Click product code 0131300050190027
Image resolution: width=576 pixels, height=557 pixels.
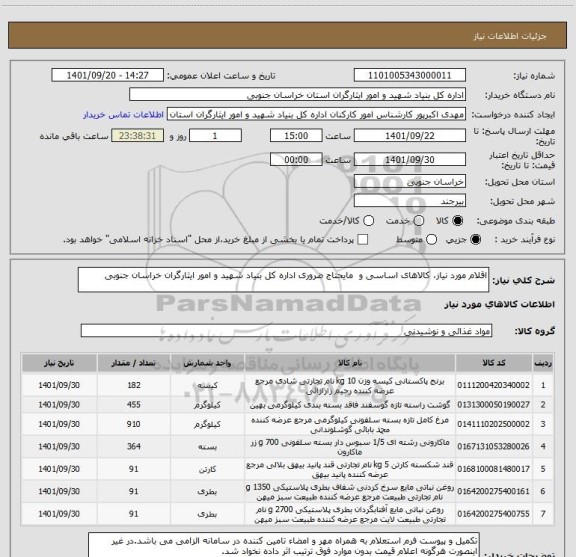(493, 405)
